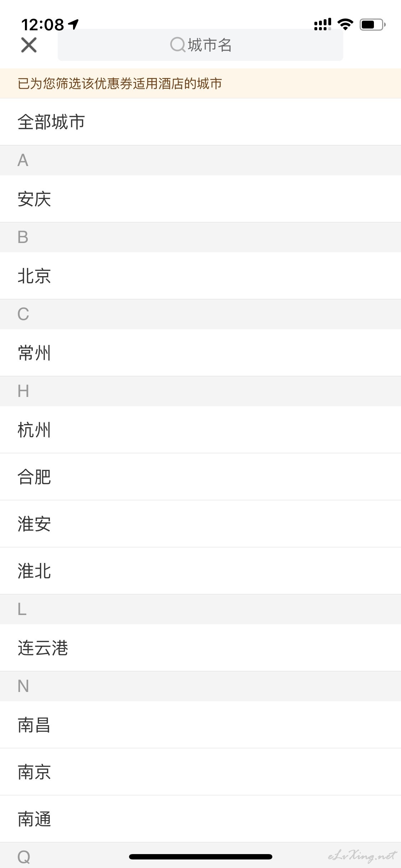Choose 安庆 from the list

(x=200, y=199)
